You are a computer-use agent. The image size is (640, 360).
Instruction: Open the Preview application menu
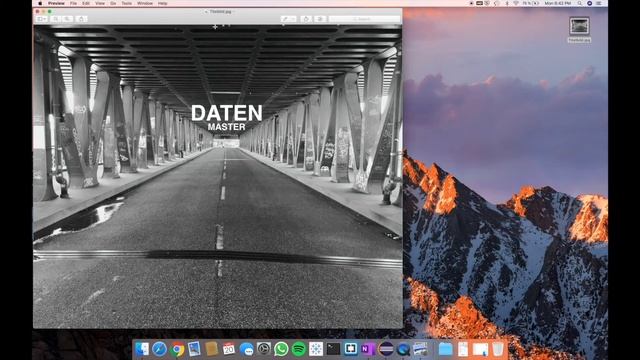pos(56,3)
